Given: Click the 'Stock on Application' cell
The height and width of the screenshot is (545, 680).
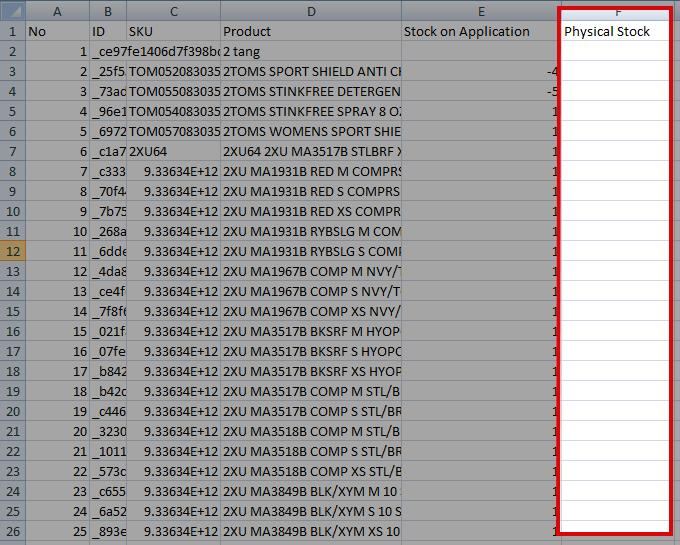Looking at the screenshot, I should point(481,31).
